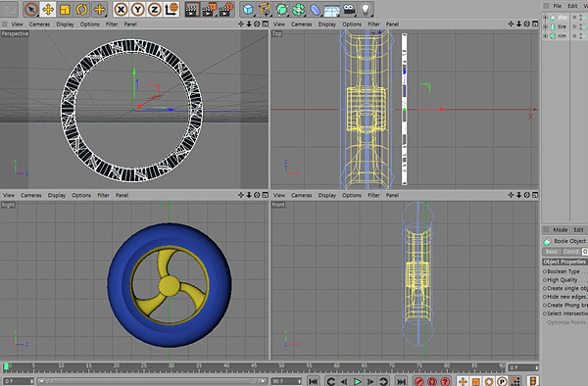Image resolution: width=588 pixels, height=386 pixels.
Task: Click the 90 F end frame field
Action: click(286, 381)
